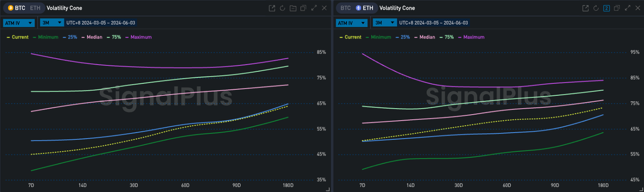Image resolution: width=644 pixels, height=192 pixels.
Task: Duplicate the BTC panel using the copy icon
Action: [x=303, y=8]
